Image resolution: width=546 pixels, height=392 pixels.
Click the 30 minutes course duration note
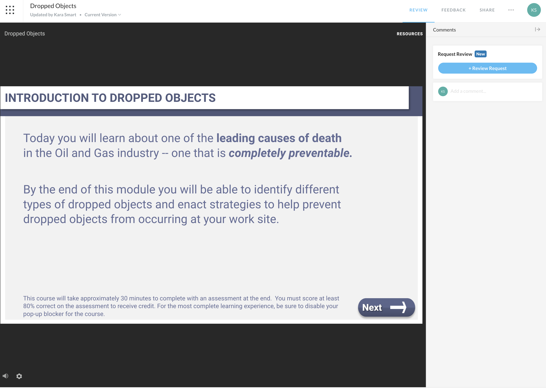coord(181,306)
